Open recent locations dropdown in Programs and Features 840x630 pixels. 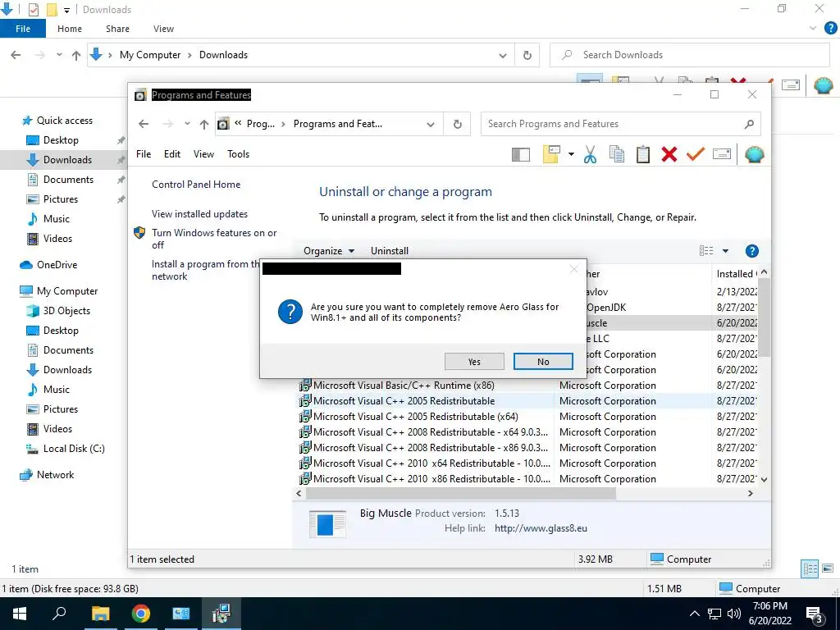coord(187,124)
